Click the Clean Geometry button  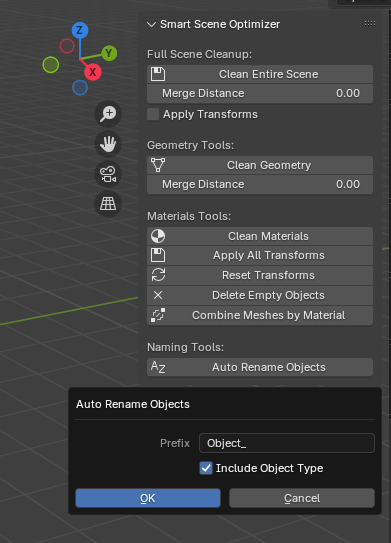coord(260,165)
